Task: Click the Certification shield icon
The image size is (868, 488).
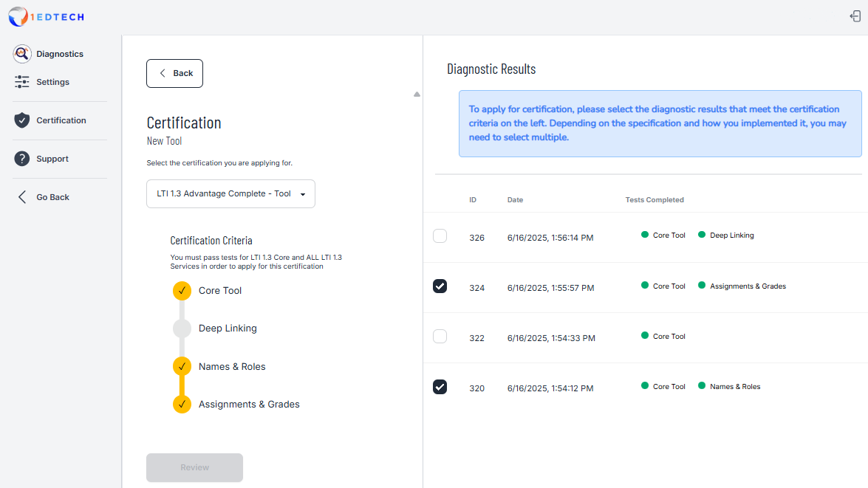Action: click(x=21, y=120)
